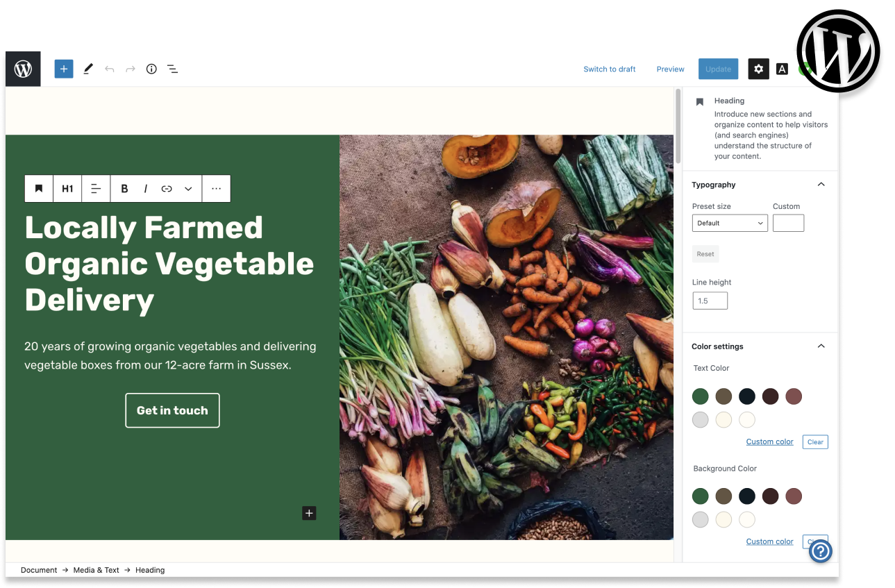
Task: Select Media & Text in breadcrumb
Action: coord(97,570)
